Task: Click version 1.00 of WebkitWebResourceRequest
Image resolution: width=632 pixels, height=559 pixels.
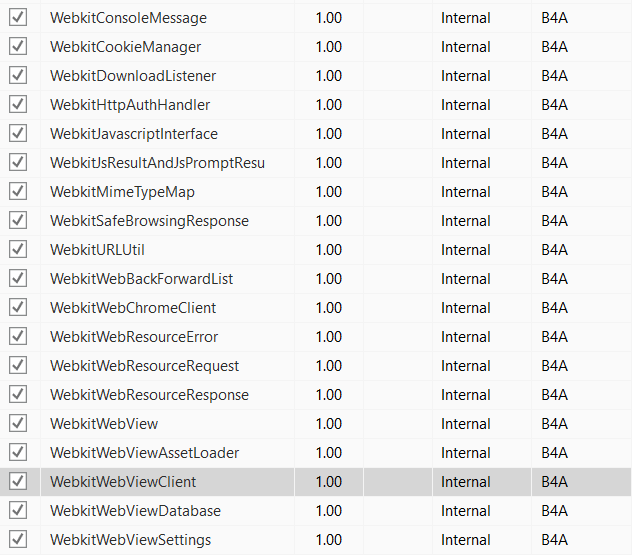Action: click(328, 366)
